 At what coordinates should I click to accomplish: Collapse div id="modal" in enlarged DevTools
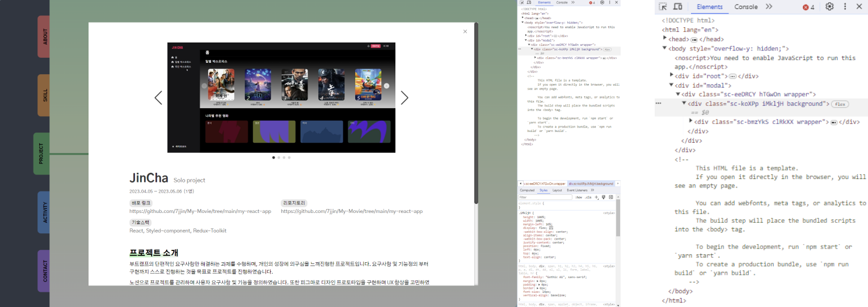pos(672,84)
